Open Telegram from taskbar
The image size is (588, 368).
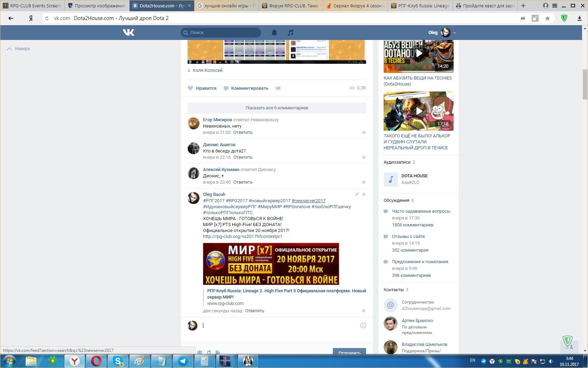pos(183,361)
